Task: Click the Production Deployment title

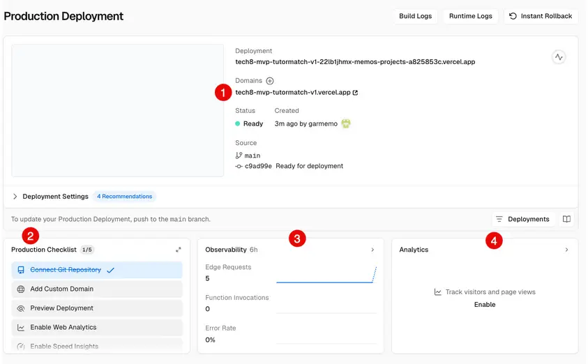Action: (x=63, y=16)
